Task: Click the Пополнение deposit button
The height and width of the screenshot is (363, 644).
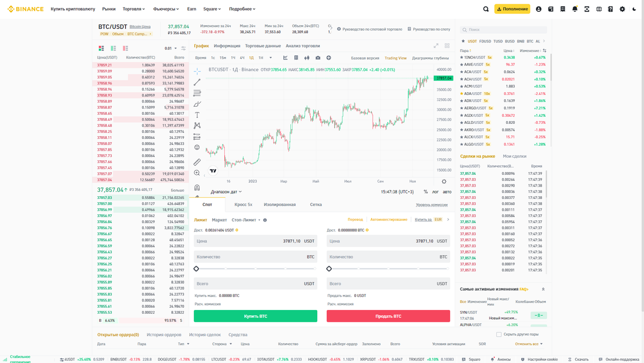Action: pos(512,9)
